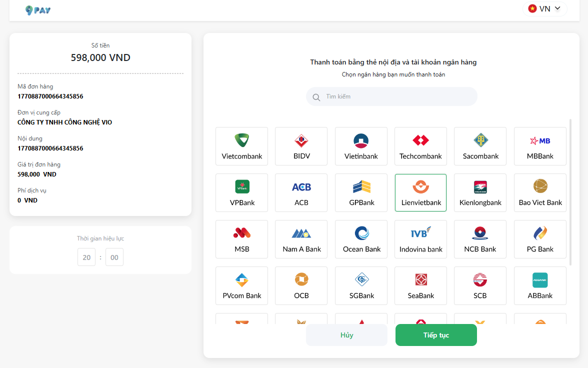
Task: Select the Vietcombank logo tile
Action: pos(242,146)
